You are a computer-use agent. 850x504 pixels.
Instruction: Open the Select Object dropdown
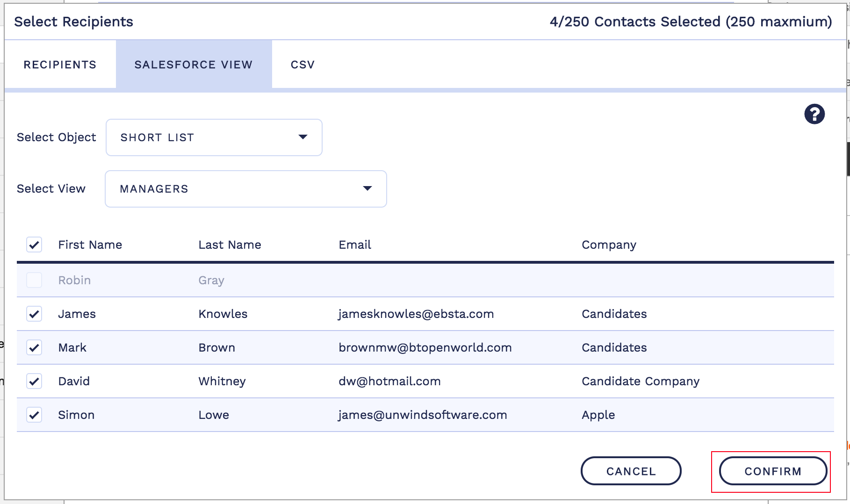pos(214,137)
